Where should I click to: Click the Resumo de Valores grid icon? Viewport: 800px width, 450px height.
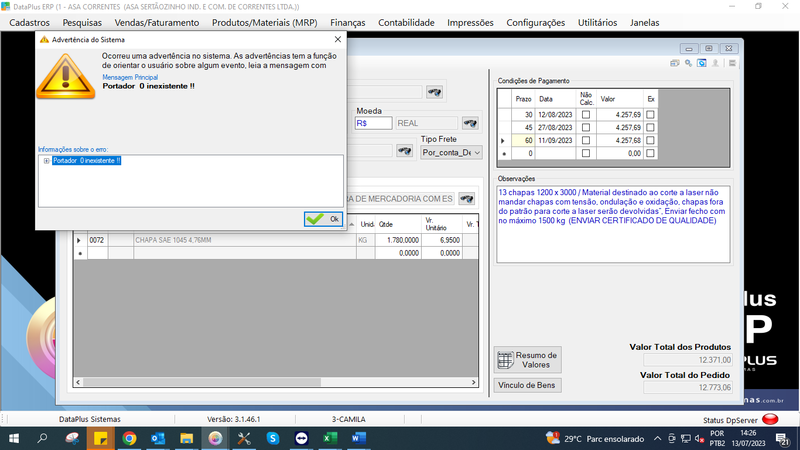[x=506, y=360]
